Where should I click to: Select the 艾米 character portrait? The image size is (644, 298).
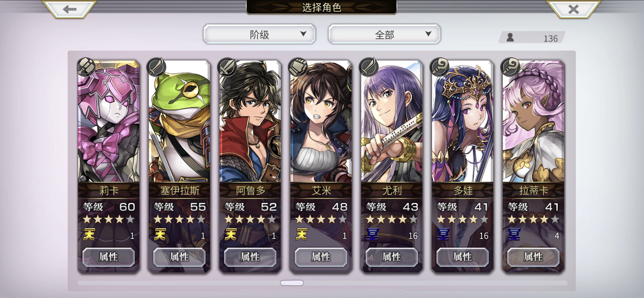pyautogui.click(x=321, y=121)
